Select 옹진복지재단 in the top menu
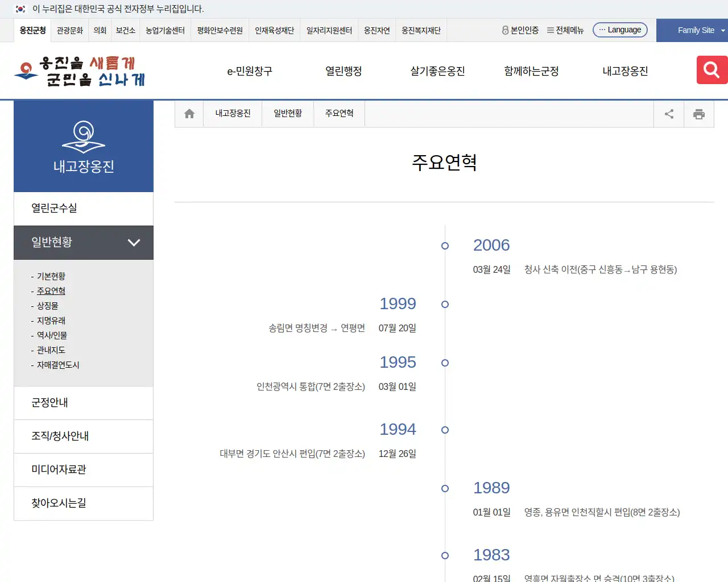Viewport: 728px width, 582px height. click(x=421, y=31)
